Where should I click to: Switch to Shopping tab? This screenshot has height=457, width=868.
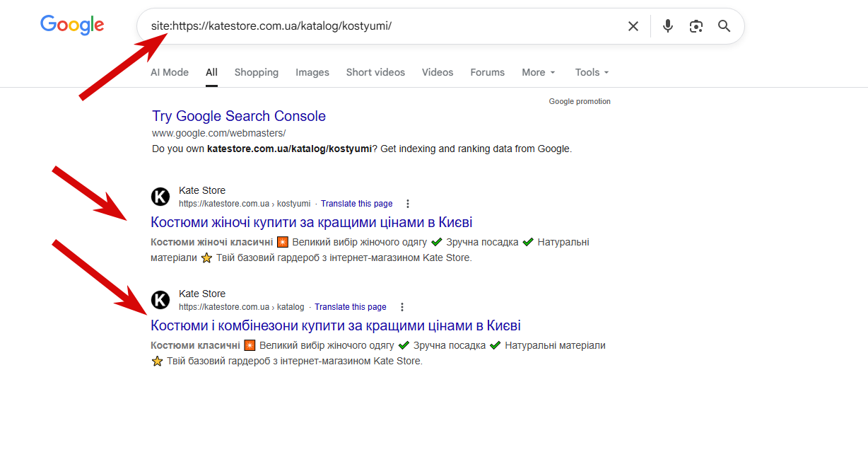pyautogui.click(x=257, y=72)
